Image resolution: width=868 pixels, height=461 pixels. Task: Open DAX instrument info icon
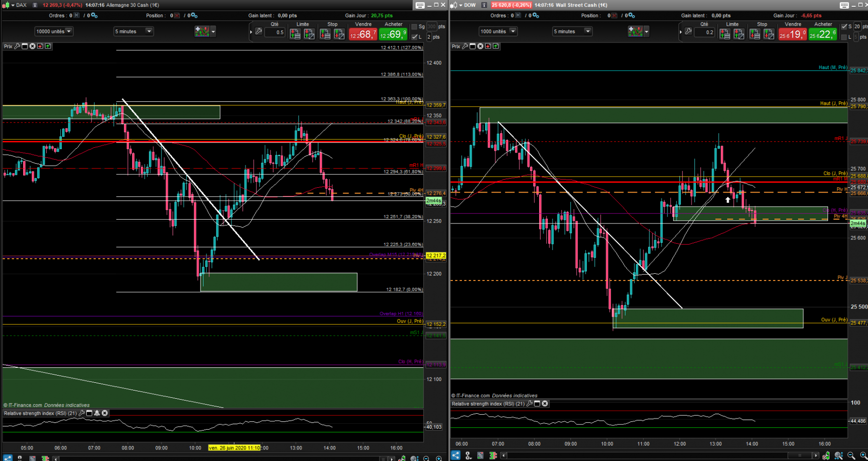[x=35, y=5]
